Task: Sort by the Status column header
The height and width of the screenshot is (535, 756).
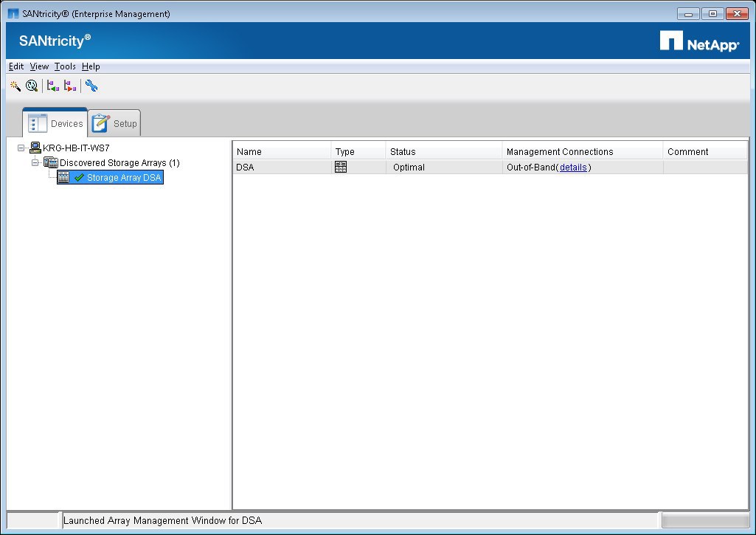Action: pyautogui.click(x=443, y=151)
